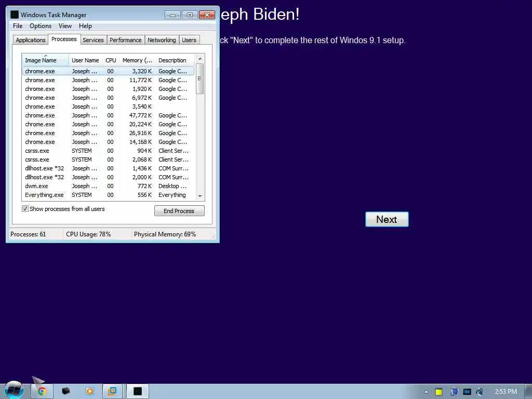Click the process list scroll up arrow

coord(200,59)
